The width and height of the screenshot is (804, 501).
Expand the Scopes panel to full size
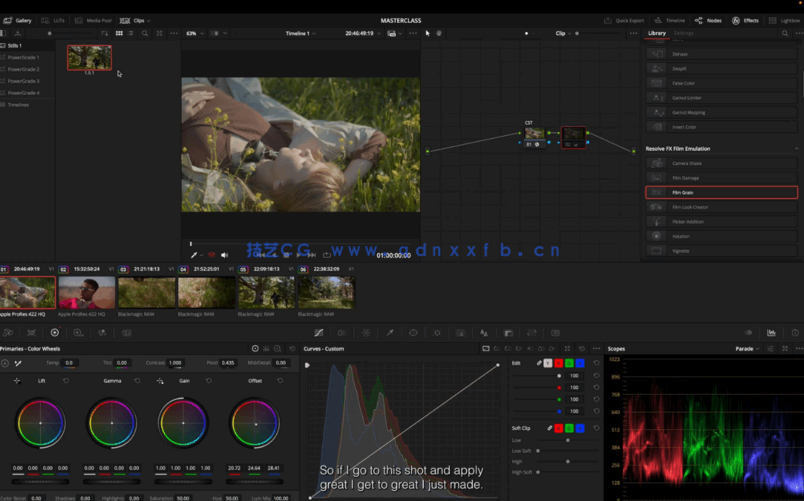785,349
